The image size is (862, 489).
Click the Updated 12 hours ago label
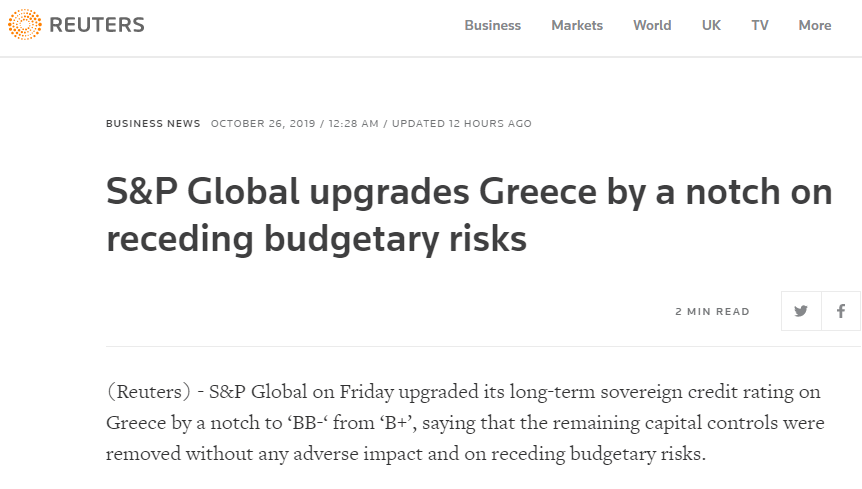pos(462,124)
